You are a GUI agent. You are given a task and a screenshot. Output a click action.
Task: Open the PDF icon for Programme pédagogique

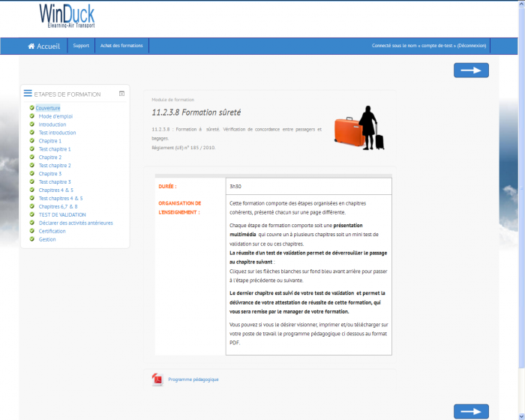pyautogui.click(x=157, y=379)
